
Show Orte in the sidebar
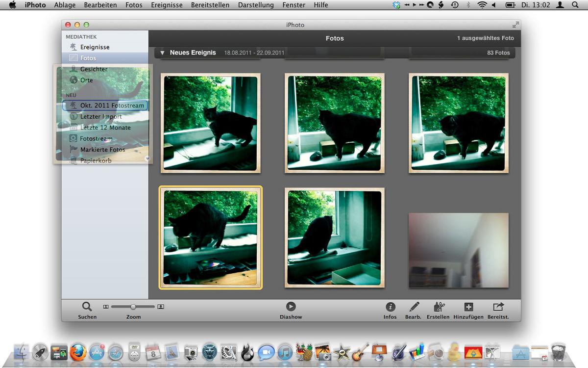105,80
